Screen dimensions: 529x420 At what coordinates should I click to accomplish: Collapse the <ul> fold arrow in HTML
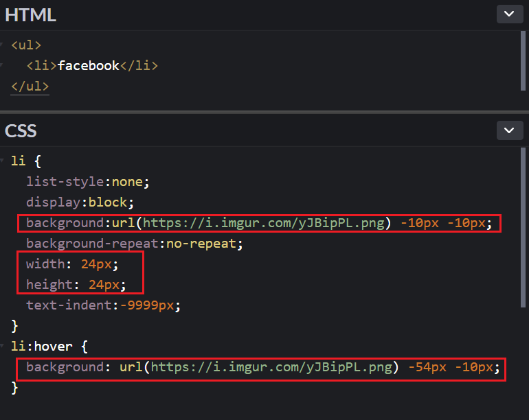point(1,45)
